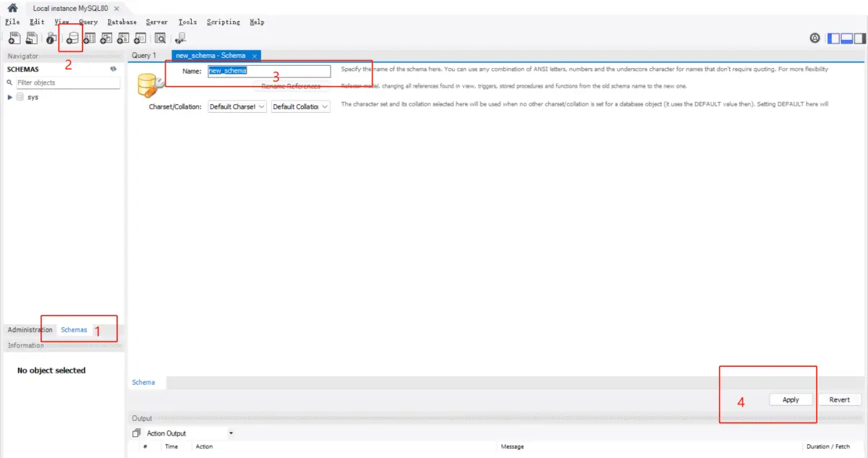Image resolution: width=868 pixels, height=458 pixels.
Task: Click into the schema Name field
Action: click(x=269, y=71)
